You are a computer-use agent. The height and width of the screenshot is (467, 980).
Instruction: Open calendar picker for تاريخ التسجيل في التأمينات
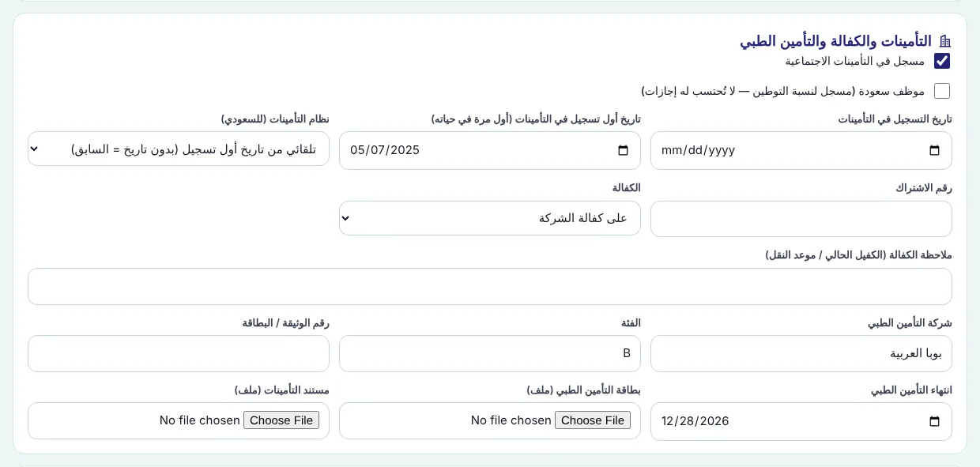tap(934, 150)
